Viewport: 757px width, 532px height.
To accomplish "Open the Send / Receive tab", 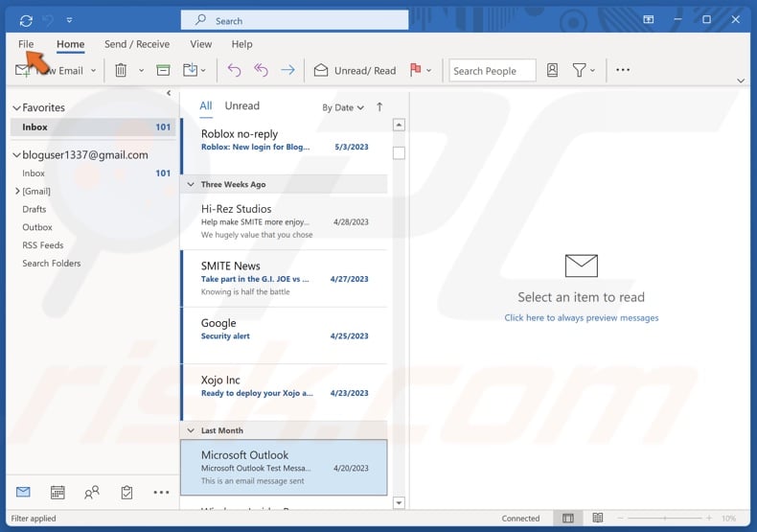I will (x=137, y=44).
